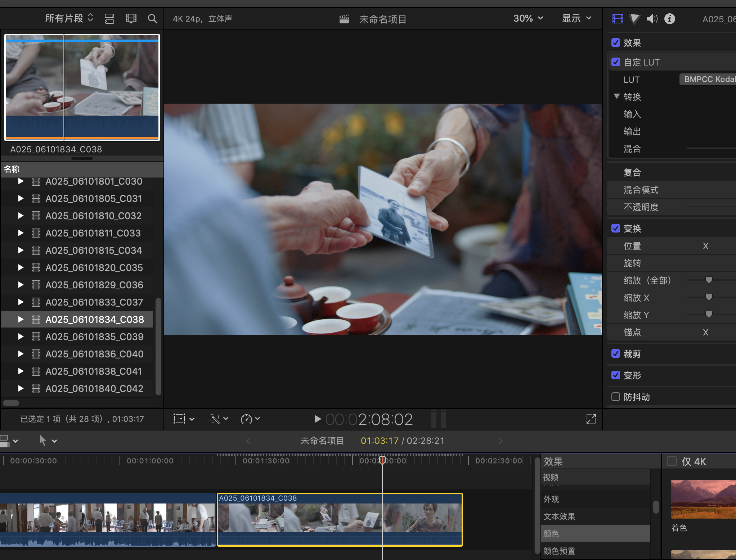Image resolution: width=736 pixels, height=560 pixels.
Task: Expand clip A025_06101834_C038 triangle
Action: click(x=21, y=319)
